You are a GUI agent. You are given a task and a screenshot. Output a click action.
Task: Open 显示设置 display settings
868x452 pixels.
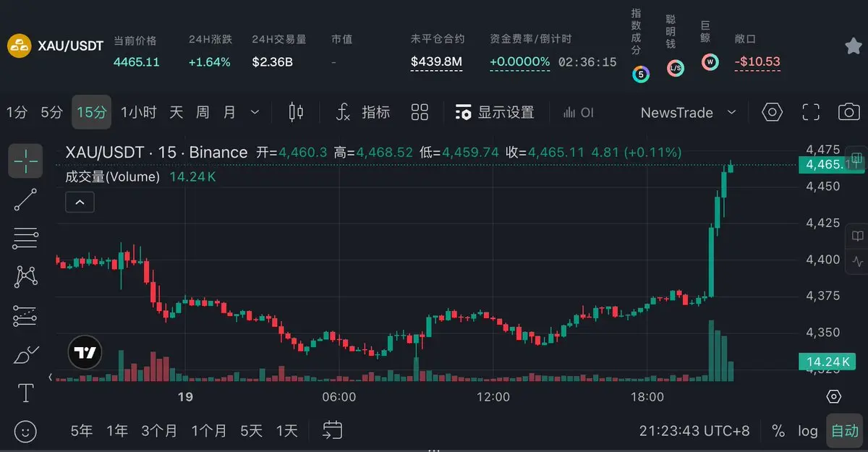495,112
